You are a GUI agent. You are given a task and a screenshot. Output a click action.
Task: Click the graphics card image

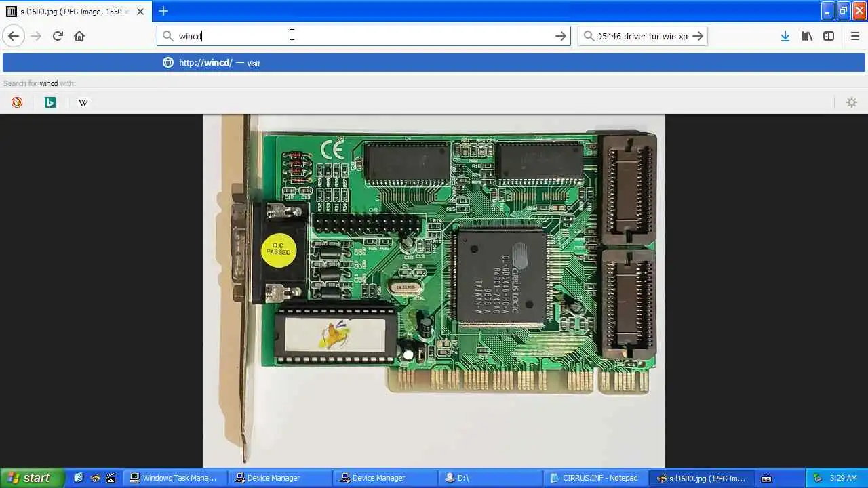coord(434,291)
